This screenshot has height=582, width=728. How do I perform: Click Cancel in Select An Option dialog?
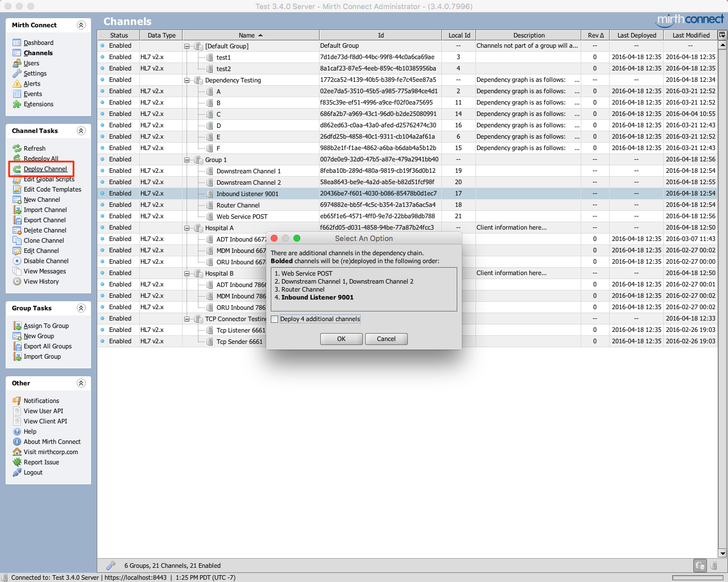pyautogui.click(x=386, y=339)
